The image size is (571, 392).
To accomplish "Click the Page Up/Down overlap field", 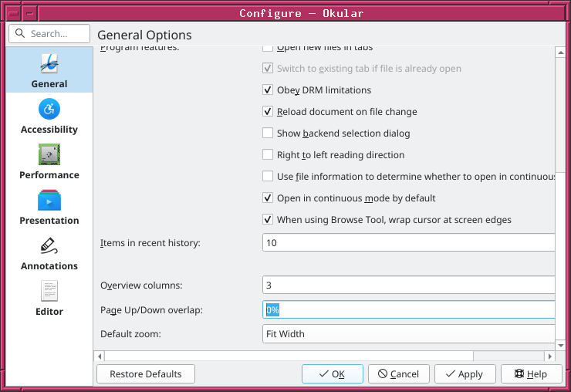I will (x=409, y=309).
